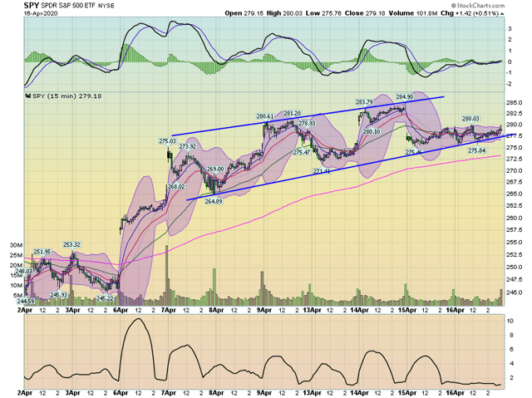Screen dimensions: 532x398
Task: Click the lower blue channel trendline
Action: (x=351, y=167)
